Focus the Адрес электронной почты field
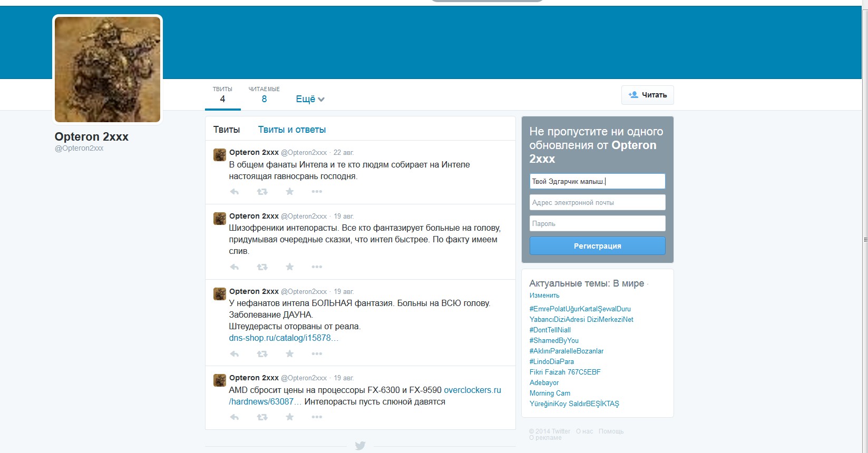 point(597,202)
